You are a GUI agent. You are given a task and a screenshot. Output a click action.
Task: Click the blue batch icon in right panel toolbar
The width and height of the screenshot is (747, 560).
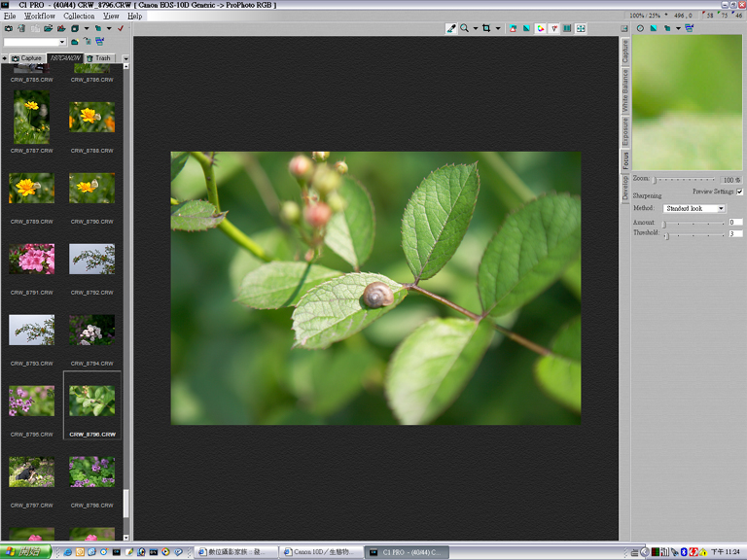pos(690,28)
